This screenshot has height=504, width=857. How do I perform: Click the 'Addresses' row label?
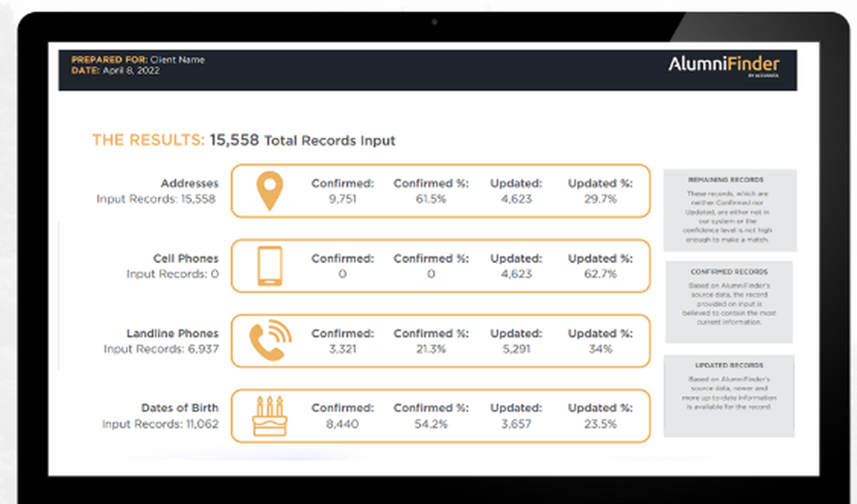189,183
